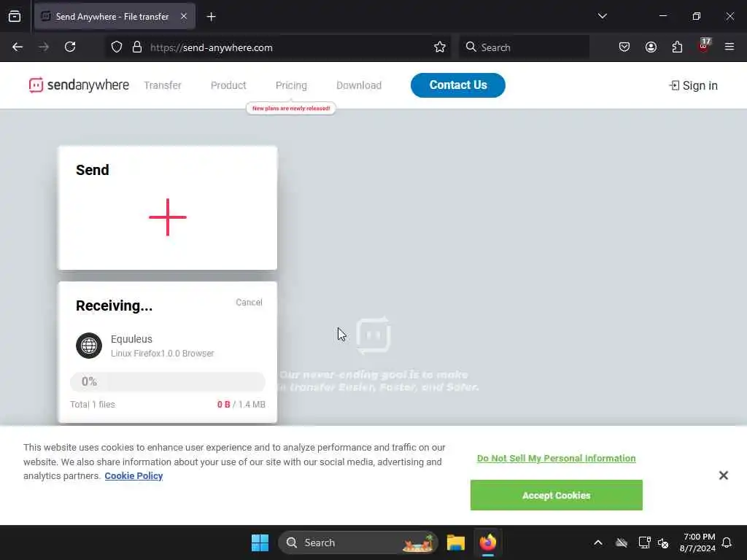Reload the page with the refresh icon
The height and width of the screenshot is (560, 747).
click(x=70, y=47)
